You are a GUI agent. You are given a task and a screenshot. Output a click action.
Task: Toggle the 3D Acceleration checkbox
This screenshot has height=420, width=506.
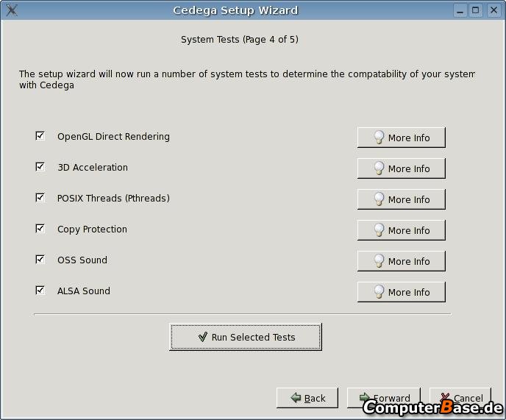tap(40, 166)
